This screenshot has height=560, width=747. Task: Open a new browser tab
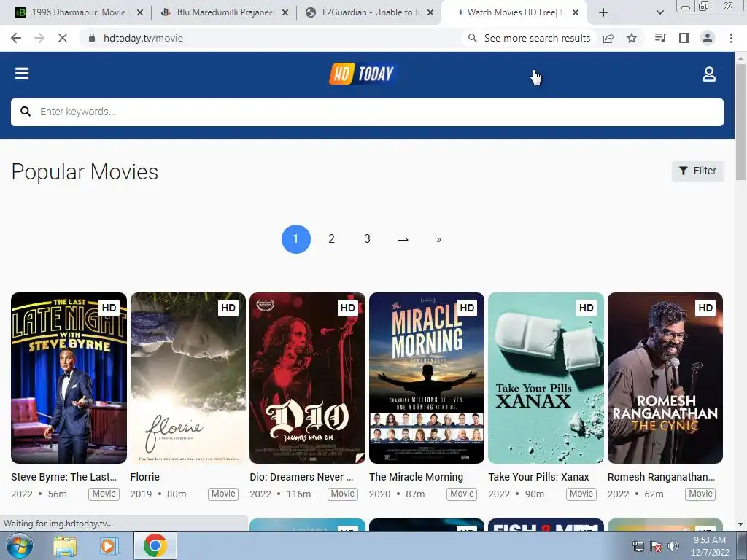point(603,12)
